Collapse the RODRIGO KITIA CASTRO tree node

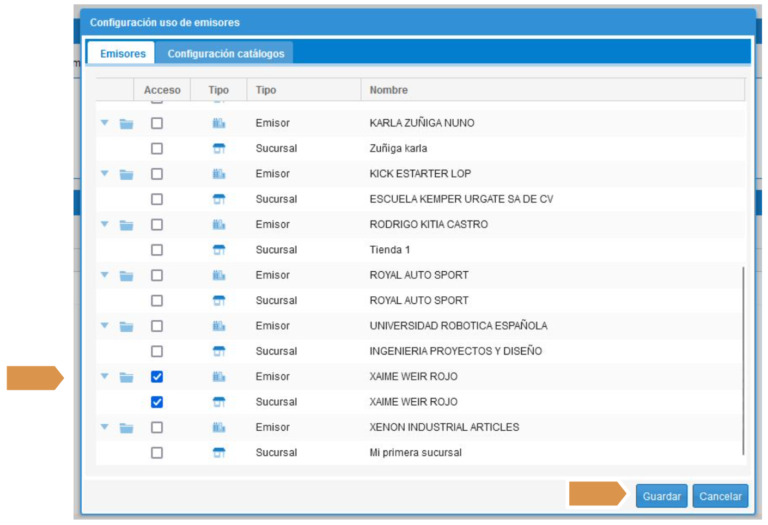(104, 225)
